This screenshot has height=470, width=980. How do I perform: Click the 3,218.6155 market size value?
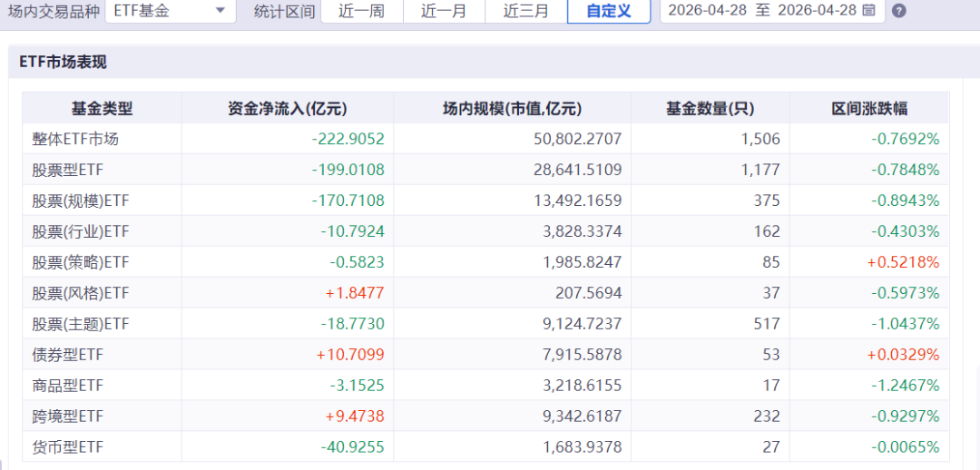click(582, 386)
